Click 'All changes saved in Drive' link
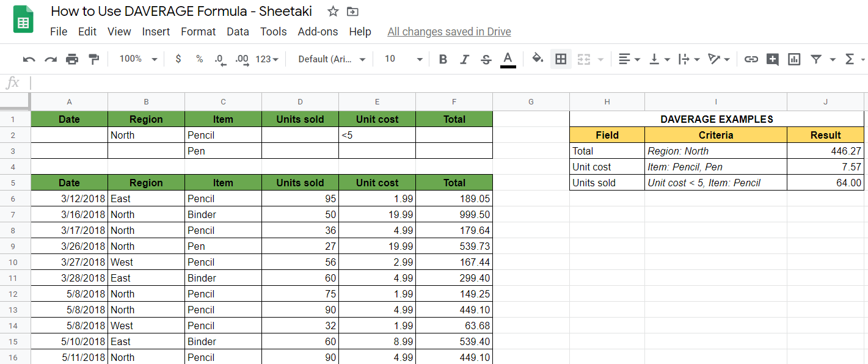The height and width of the screenshot is (364, 868). pos(449,32)
